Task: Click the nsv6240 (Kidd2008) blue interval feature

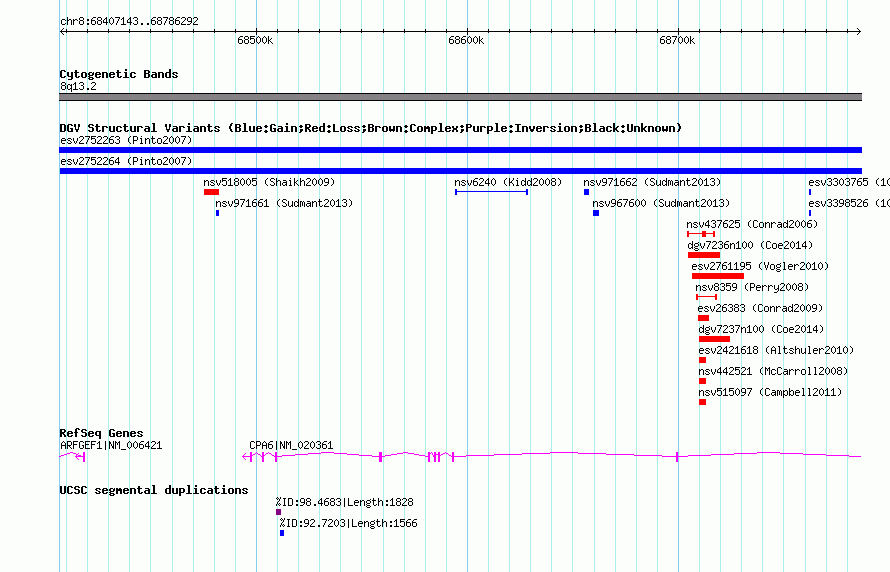Action: [492, 192]
